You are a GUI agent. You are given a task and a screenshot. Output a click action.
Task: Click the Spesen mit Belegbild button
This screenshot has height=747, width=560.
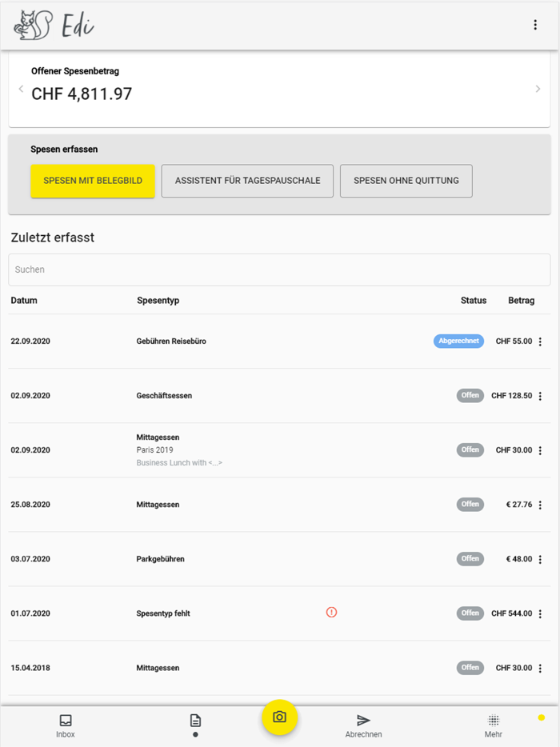point(93,181)
